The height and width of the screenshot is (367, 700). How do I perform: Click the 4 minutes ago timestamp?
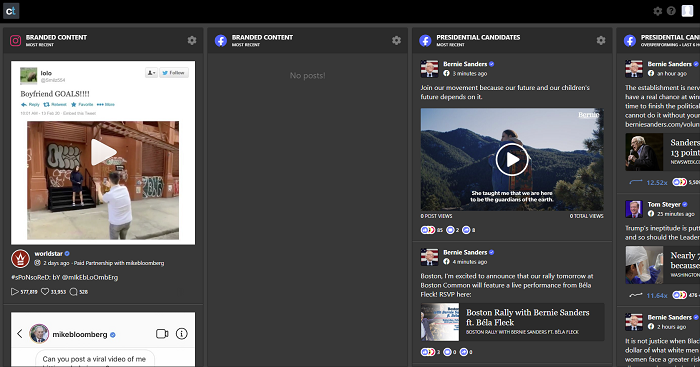(x=470, y=262)
